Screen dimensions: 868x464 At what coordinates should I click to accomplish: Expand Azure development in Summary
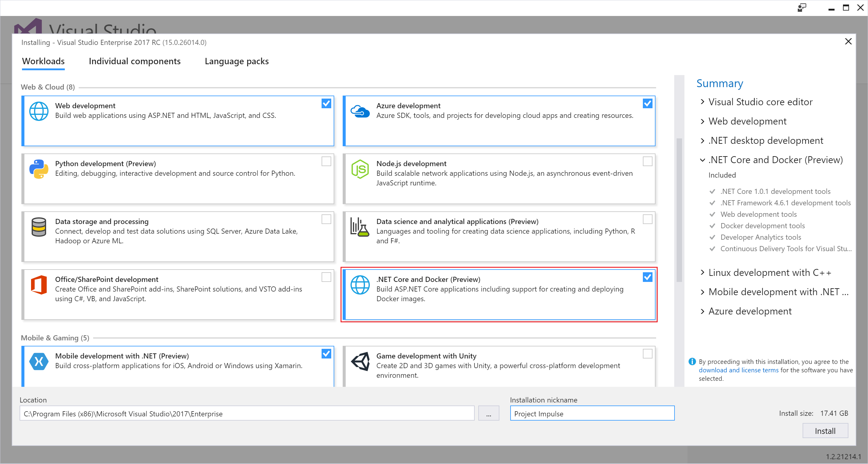[702, 311]
